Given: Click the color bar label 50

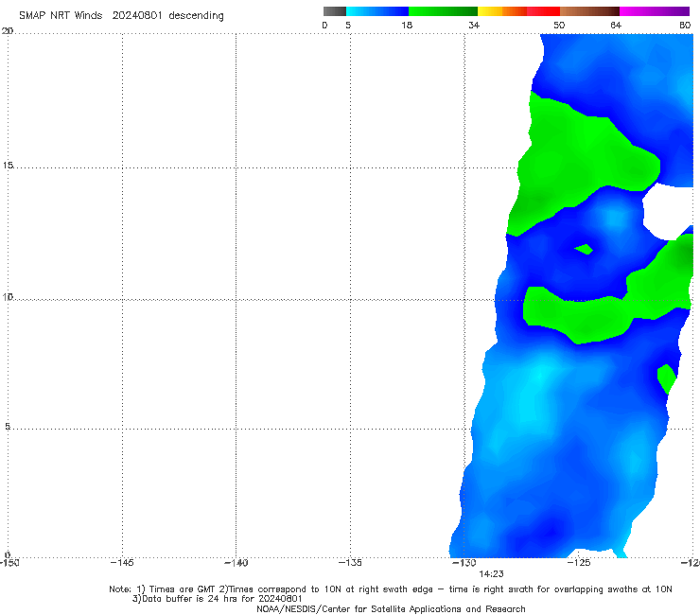Looking at the screenshot, I should (x=559, y=26).
